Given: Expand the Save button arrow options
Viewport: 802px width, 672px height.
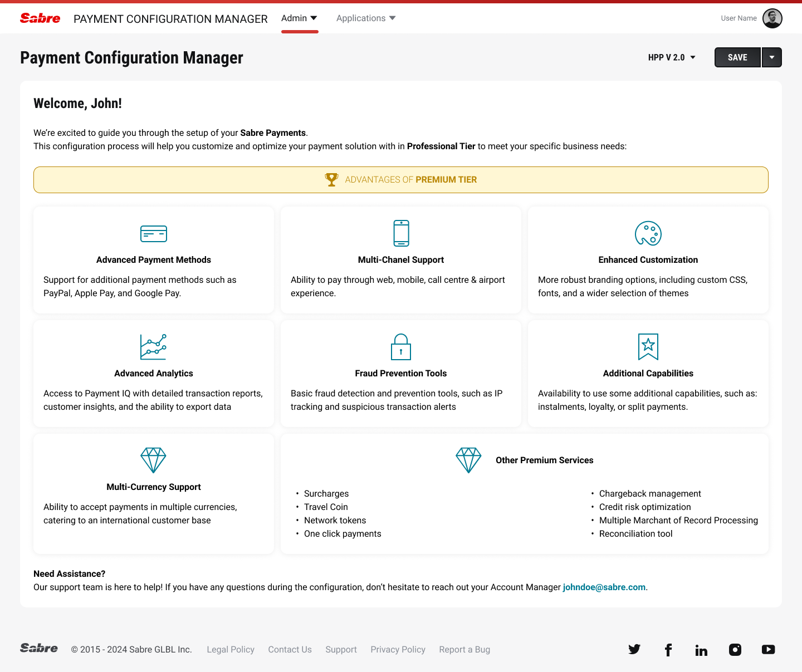Looking at the screenshot, I should [x=772, y=57].
